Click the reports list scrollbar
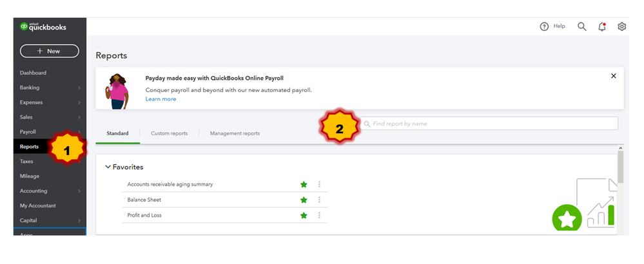The image size is (644, 264). (620, 167)
